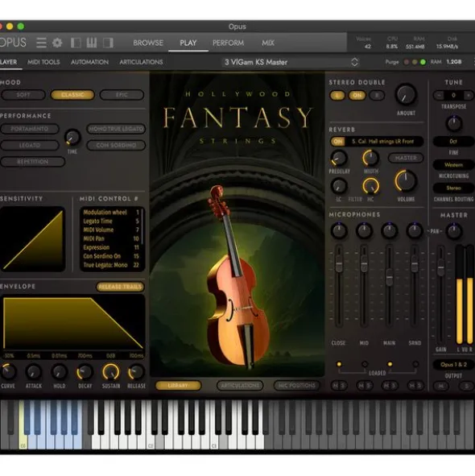Open the Oct fine-tune unit dropdown

[x=453, y=142]
